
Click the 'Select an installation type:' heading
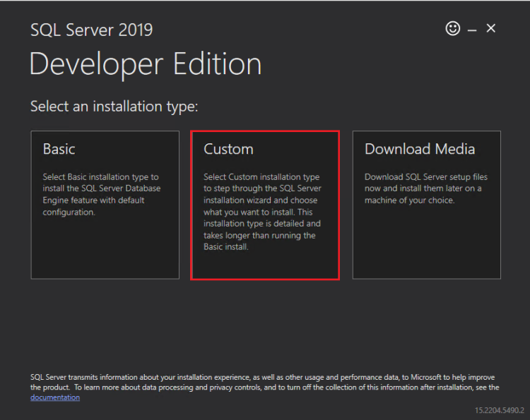click(x=114, y=107)
